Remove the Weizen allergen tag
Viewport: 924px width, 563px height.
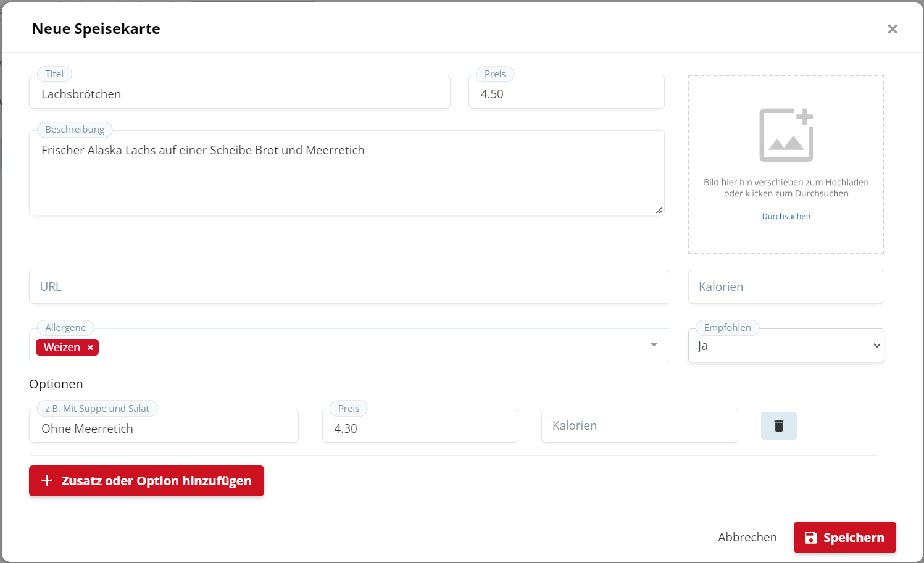pyautogui.click(x=90, y=348)
